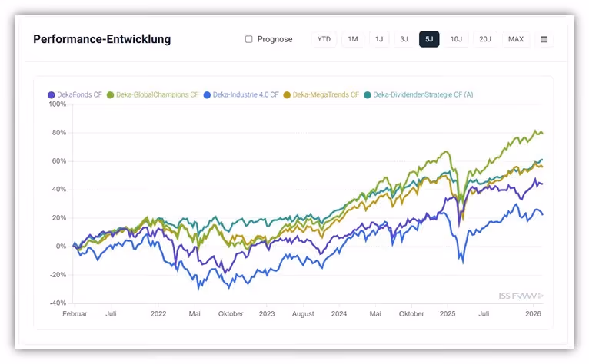
Task: Select the 20J time range
Action: coord(485,39)
